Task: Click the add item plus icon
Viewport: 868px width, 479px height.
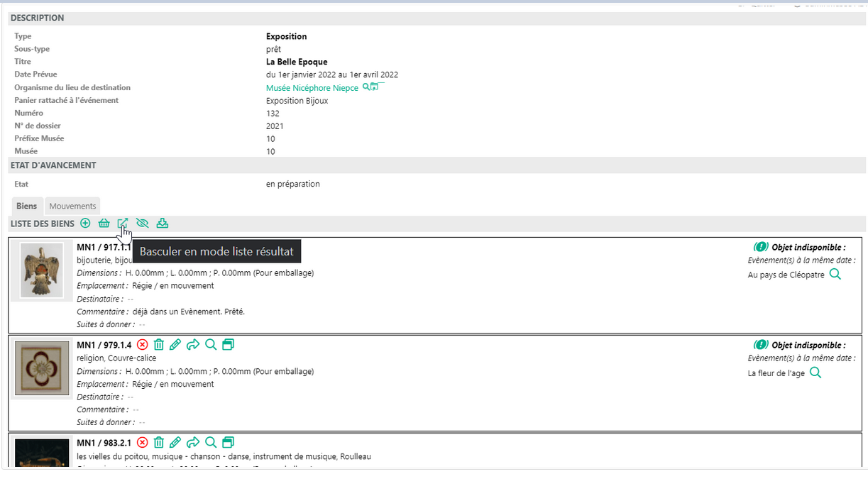Action: point(85,224)
